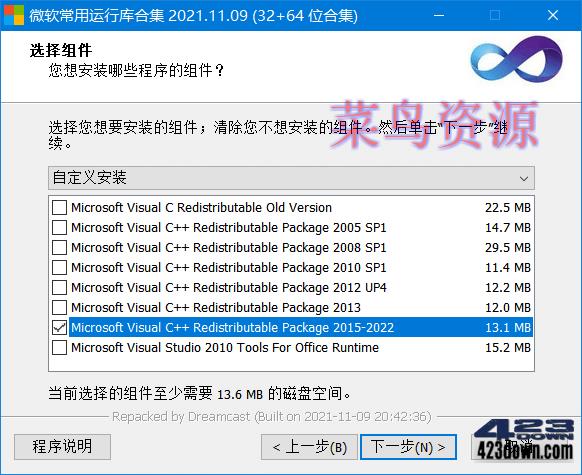The height and width of the screenshot is (475, 582).
Task: Click the 15.2 MB size value
Action: (508, 348)
